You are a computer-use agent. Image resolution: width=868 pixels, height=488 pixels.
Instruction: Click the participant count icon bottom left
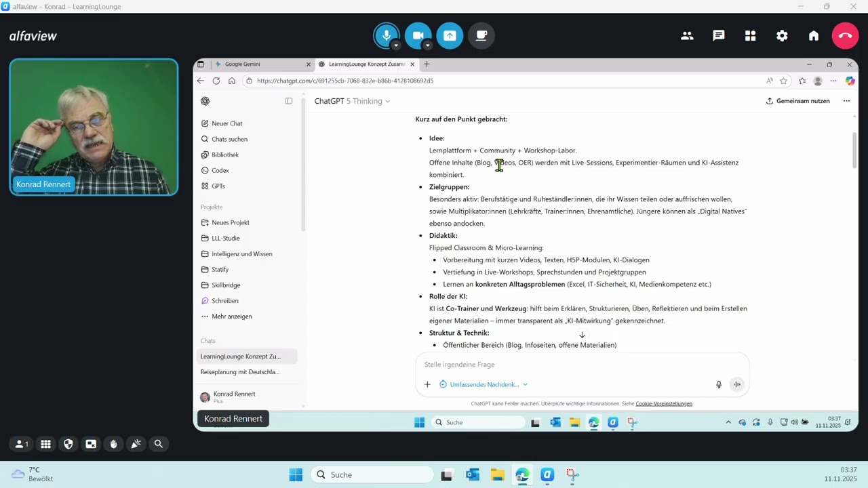[x=22, y=444]
